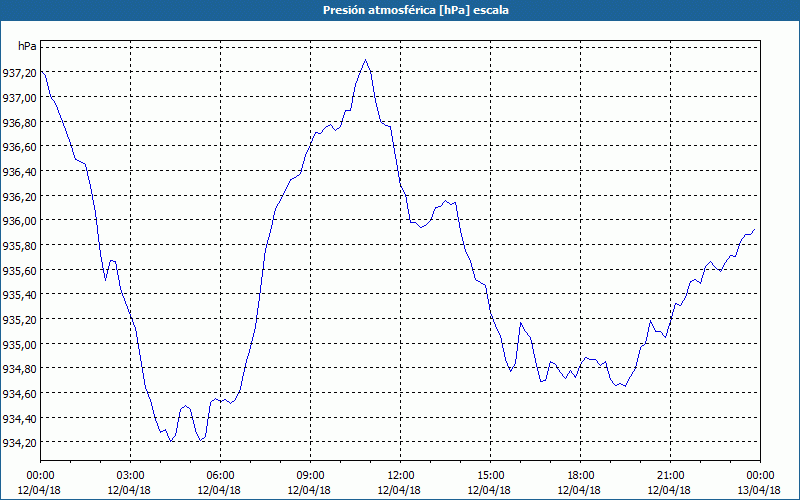
Task: Select the 936,20 pressure label
Action: point(19,196)
